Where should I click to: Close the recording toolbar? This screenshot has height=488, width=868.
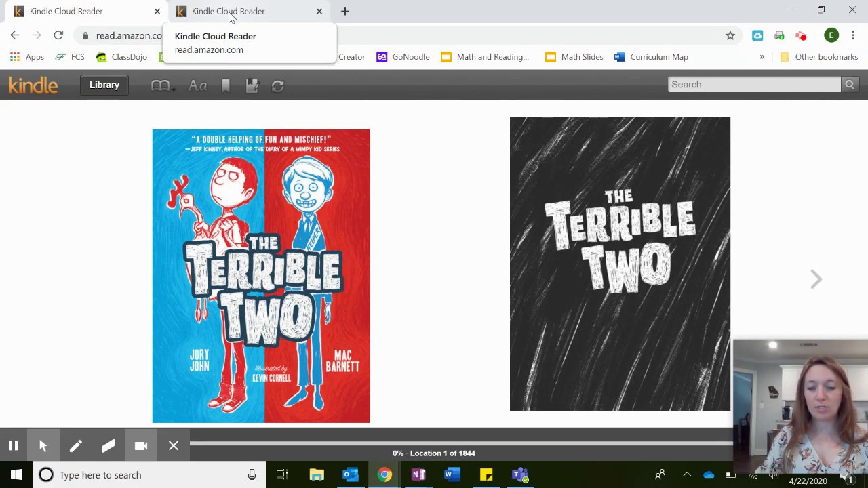(x=173, y=445)
